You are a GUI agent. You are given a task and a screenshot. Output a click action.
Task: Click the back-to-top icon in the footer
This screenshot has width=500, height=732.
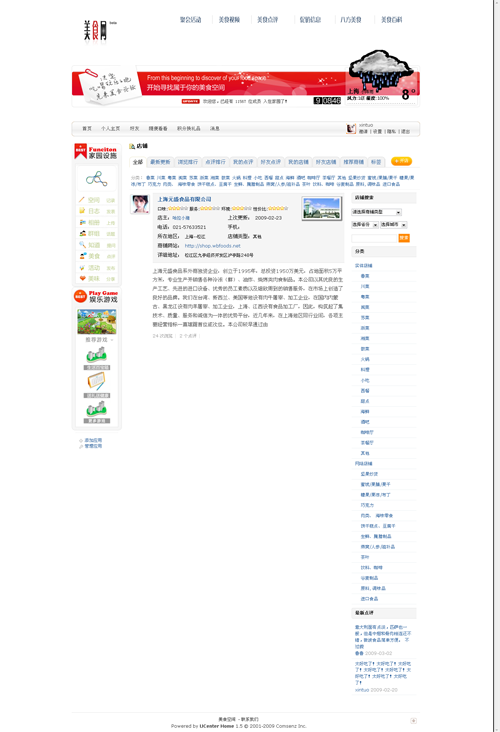coord(413,721)
